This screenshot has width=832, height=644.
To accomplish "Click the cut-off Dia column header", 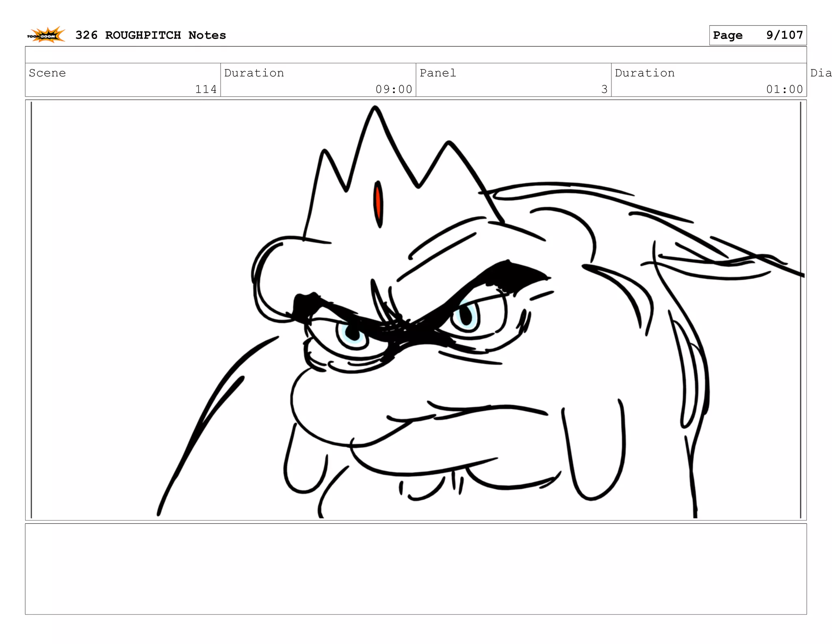I will click(x=820, y=73).
